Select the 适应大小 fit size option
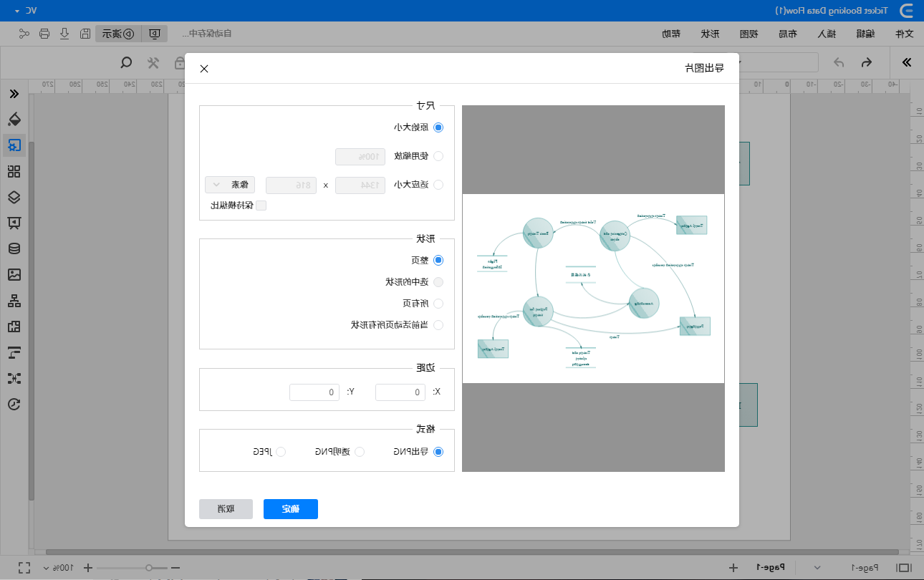Viewport: 924px width, 580px height. [x=439, y=185]
